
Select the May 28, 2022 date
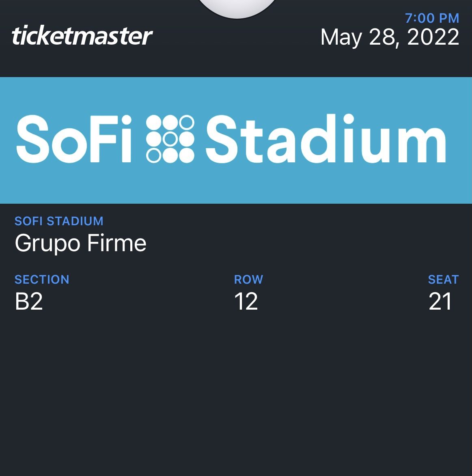pyautogui.click(x=390, y=37)
